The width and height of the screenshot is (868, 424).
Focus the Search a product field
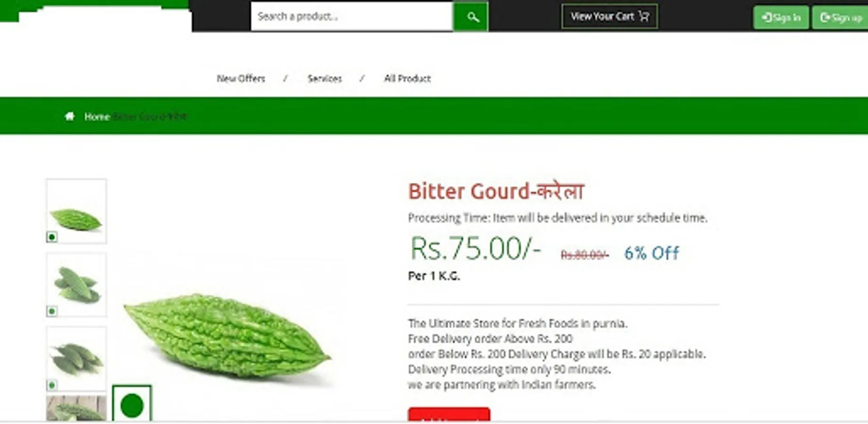click(352, 16)
